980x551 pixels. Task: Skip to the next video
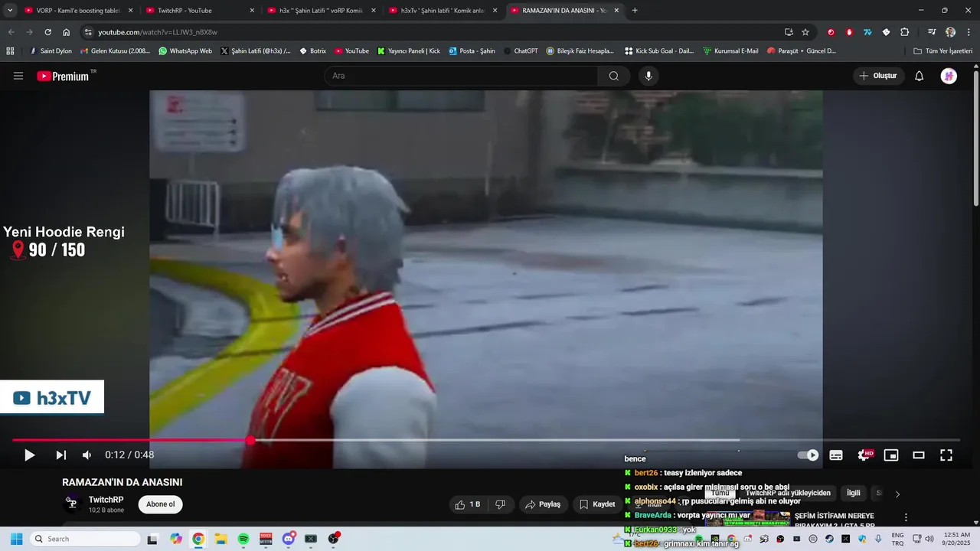coord(60,455)
